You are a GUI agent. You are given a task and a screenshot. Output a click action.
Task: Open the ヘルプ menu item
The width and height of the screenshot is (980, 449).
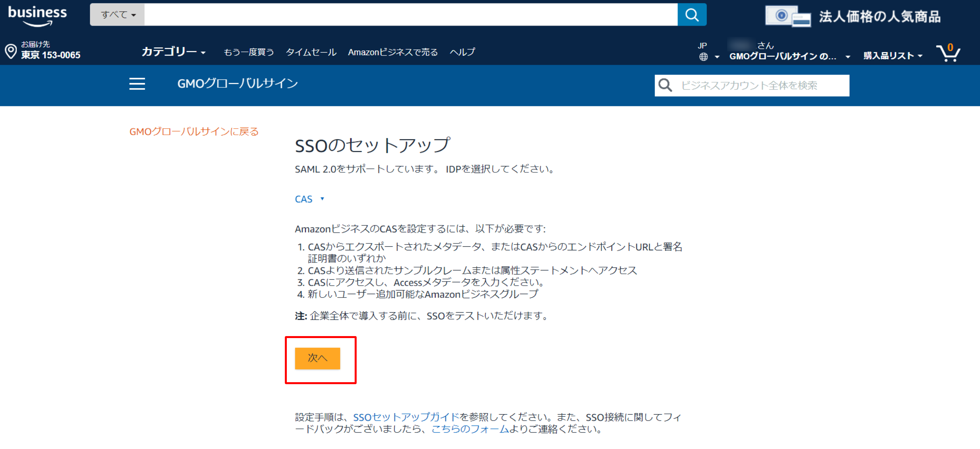click(x=462, y=52)
